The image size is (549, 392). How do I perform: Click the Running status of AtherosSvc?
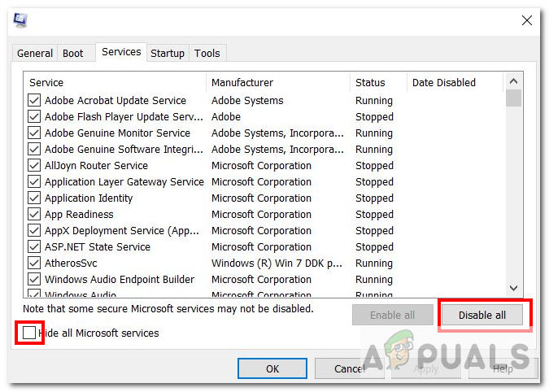374,264
